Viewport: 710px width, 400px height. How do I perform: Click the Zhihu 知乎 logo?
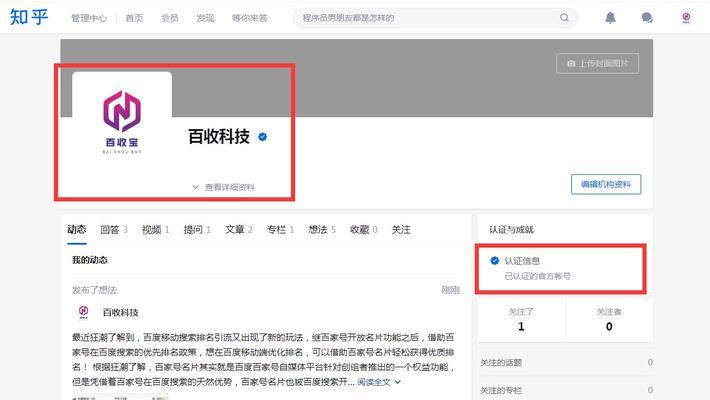(29, 17)
